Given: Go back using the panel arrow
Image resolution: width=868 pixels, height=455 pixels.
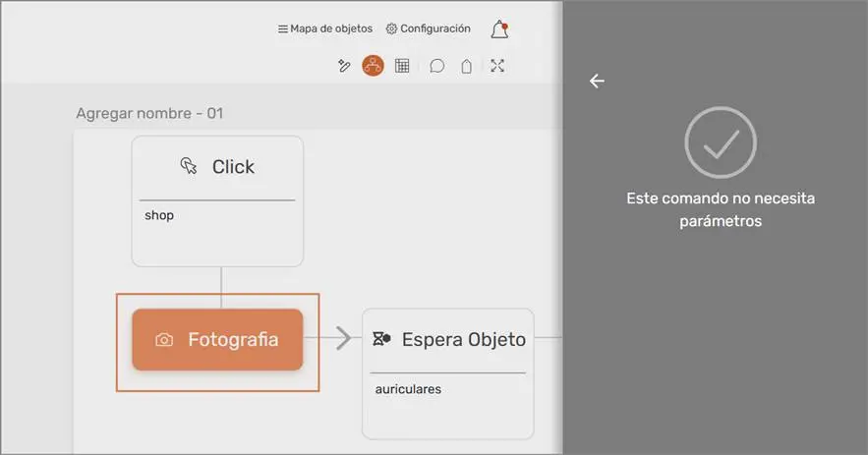Looking at the screenshot, I should click(597, 82).
